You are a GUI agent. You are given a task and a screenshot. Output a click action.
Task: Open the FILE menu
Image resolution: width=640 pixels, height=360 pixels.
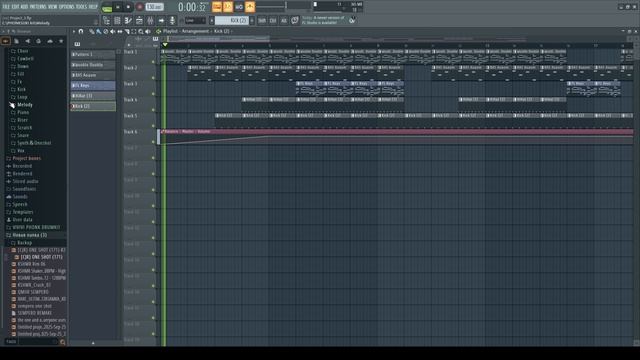tap(6, 7)
